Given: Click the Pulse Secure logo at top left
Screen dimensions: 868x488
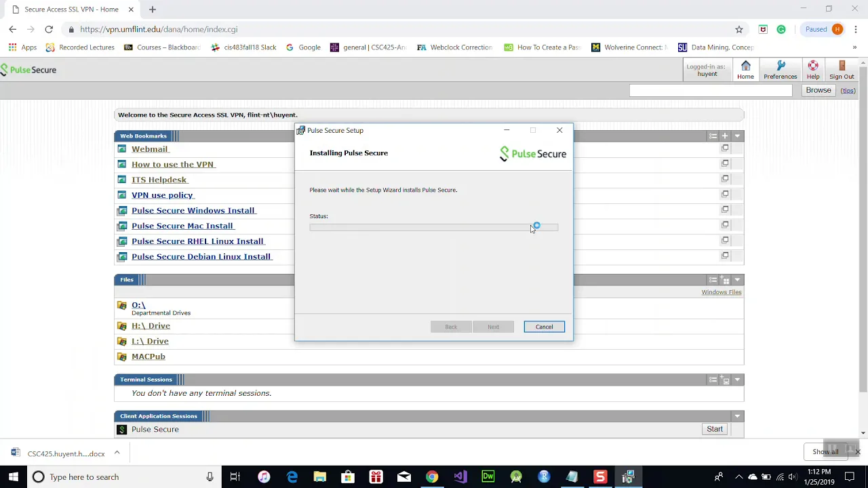Looking at the screenshot, I should (x=28, y=70).
